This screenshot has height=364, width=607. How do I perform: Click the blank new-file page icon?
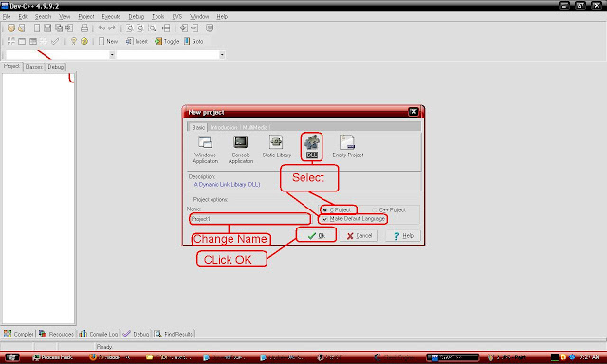(37, 27)
